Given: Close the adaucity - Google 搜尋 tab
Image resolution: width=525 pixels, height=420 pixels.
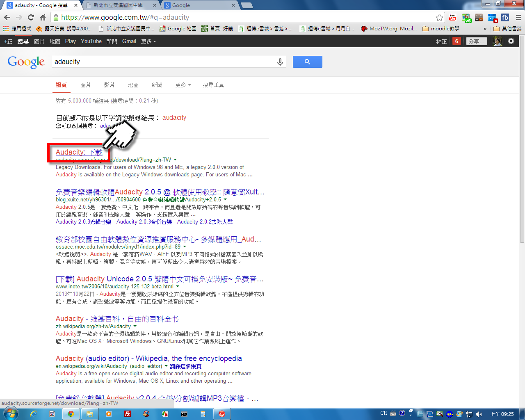Looking at the screenshot, I should 75,5.
